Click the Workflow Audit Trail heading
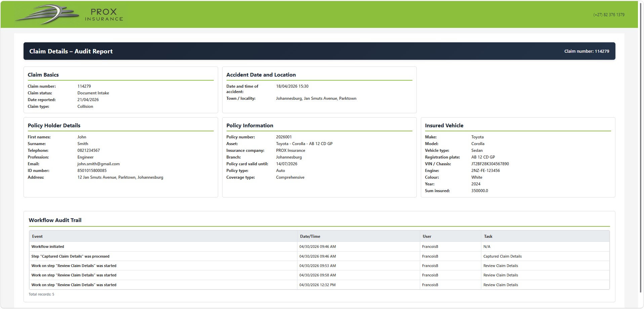This screenshot has width=644, height=309. (55, 220)
